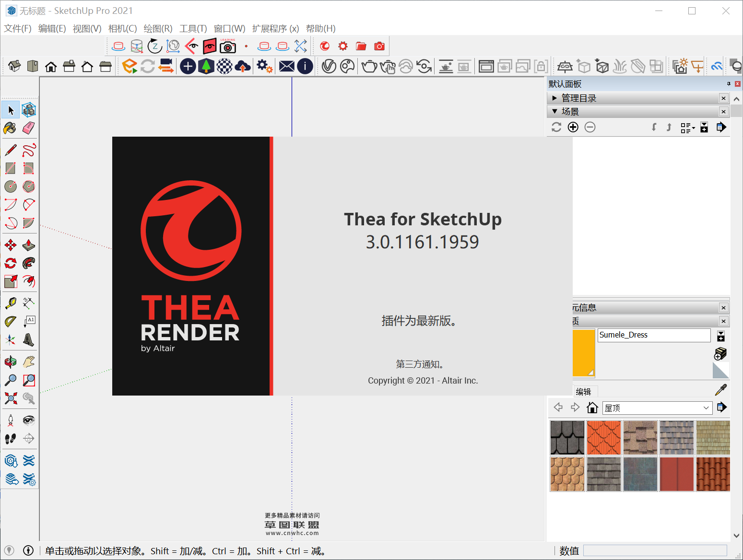The image size is (743, 560).
Task: Click the Sumele_Dress material name field
Action: [654, 335]
